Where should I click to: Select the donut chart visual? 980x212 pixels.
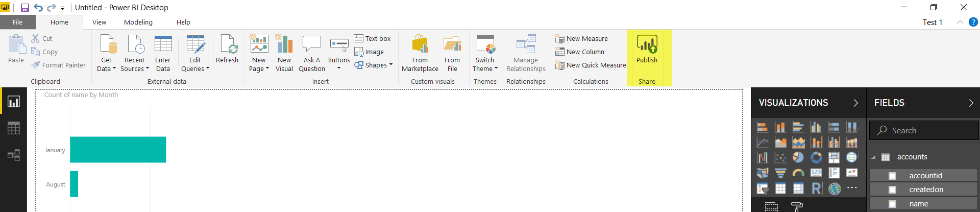[x=816, y=158]
